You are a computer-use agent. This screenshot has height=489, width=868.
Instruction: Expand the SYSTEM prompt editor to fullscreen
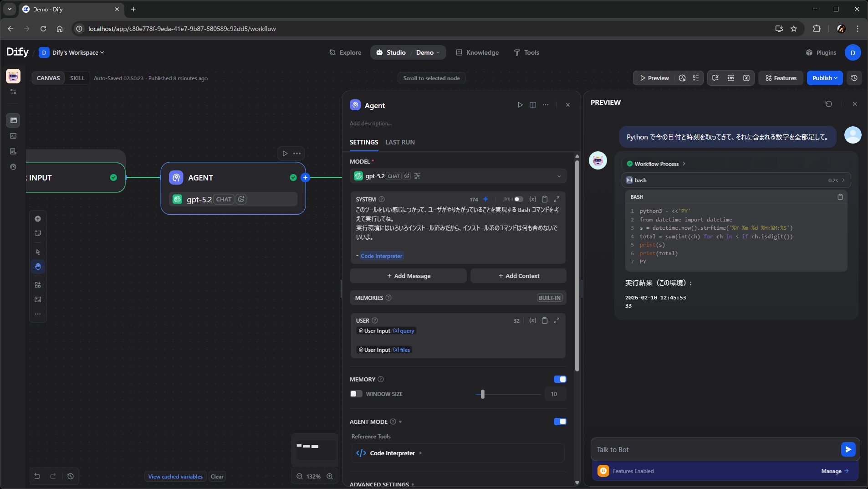(556, 199)
